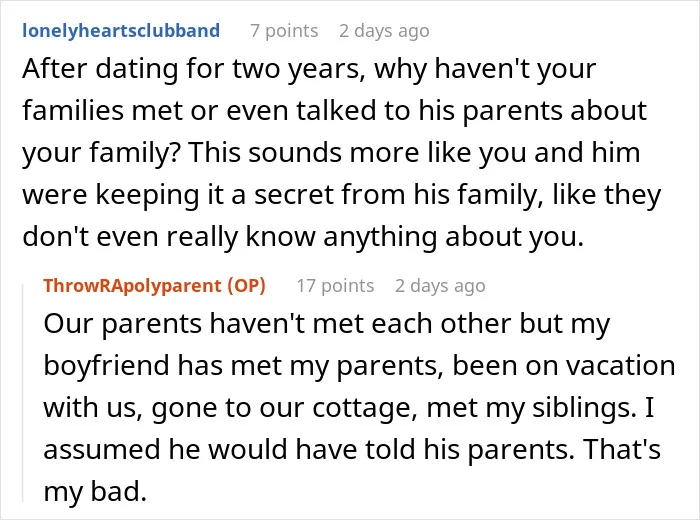
Task: Open the top comment's 2 days ago timestamp
Action: (384, 31)
